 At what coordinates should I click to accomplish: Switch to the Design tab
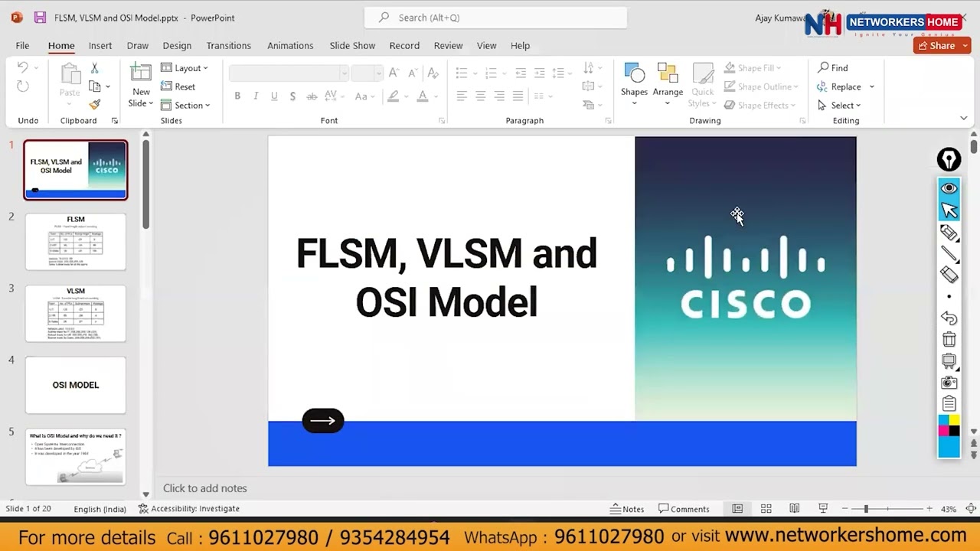(x=177, y=46)
